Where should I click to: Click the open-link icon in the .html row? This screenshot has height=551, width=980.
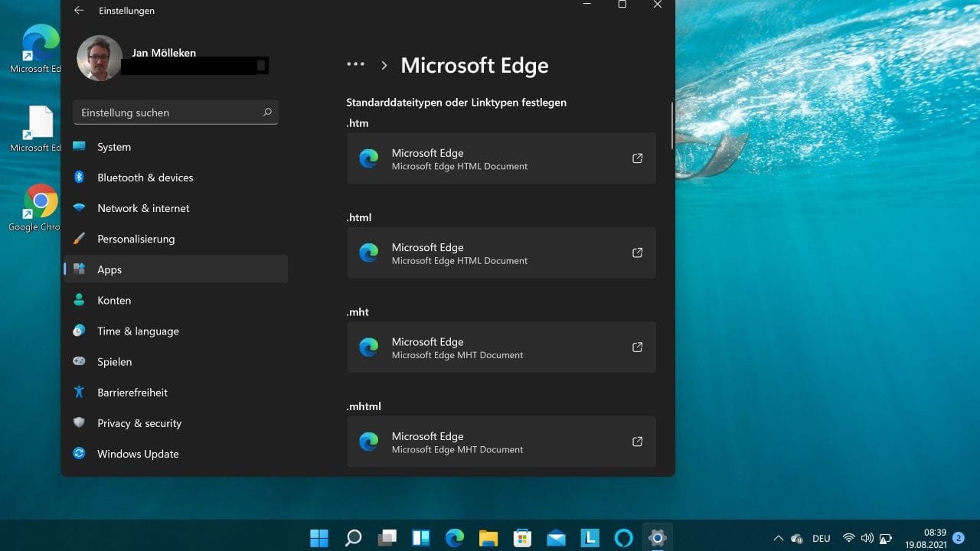tap(637, 253)
